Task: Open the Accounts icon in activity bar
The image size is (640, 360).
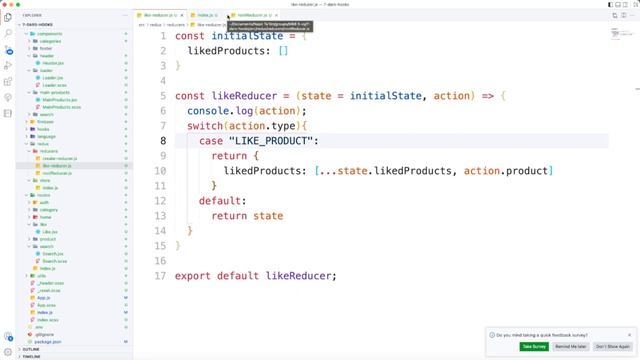Action: click(x=8, y=337)
